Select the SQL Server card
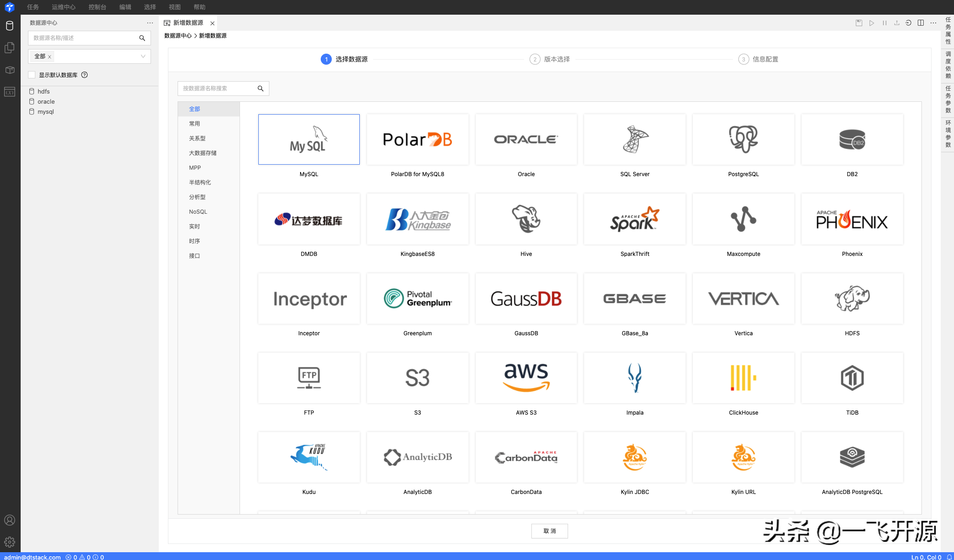 [635, 139]
